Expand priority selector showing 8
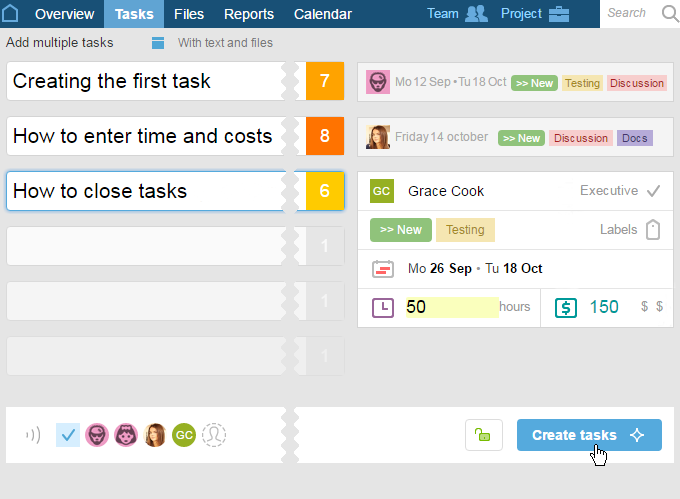The width and height of the screenshot is (680, 499). pyautogui.click(x=324, y=136)
